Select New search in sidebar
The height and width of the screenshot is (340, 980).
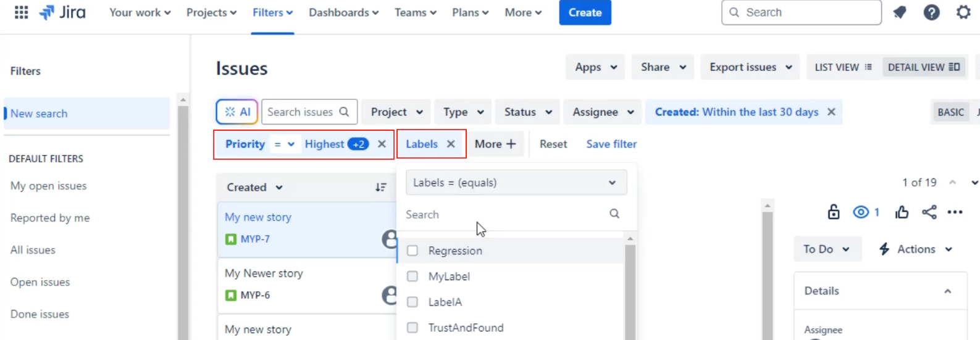[x=86, y=114]
